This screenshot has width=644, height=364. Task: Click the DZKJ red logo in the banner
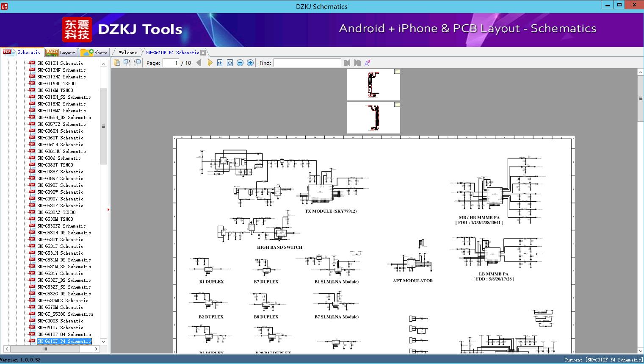[x=77, y=29]
